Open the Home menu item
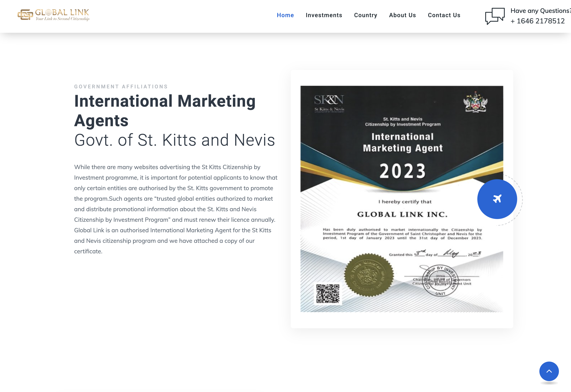 [x=285, y=15]
